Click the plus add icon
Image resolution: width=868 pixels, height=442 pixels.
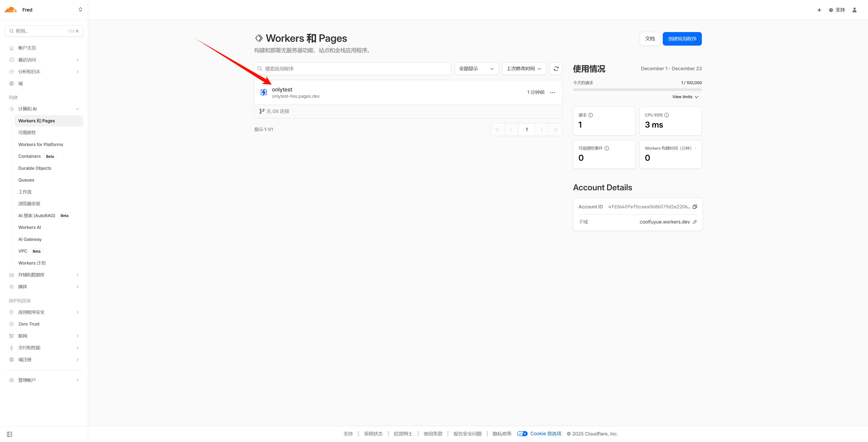coord(819,10)
